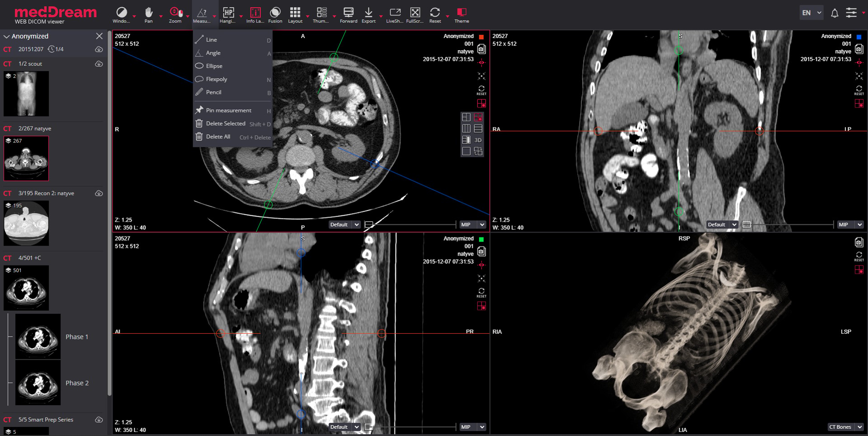Open the notifications bell
The image size is (868, 436).
pos(835,13)
